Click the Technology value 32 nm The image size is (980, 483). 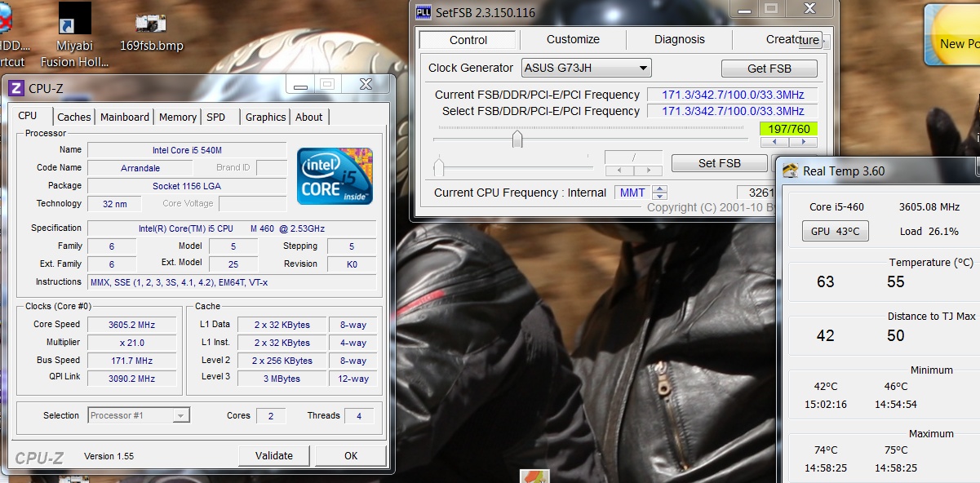coord(115,204)
